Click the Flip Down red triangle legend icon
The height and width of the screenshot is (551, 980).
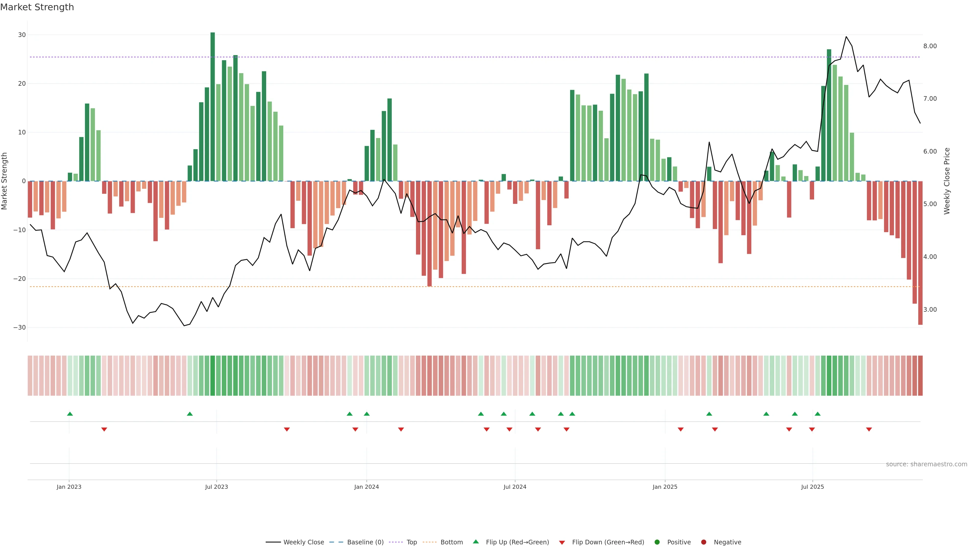(x=562, y=542)
